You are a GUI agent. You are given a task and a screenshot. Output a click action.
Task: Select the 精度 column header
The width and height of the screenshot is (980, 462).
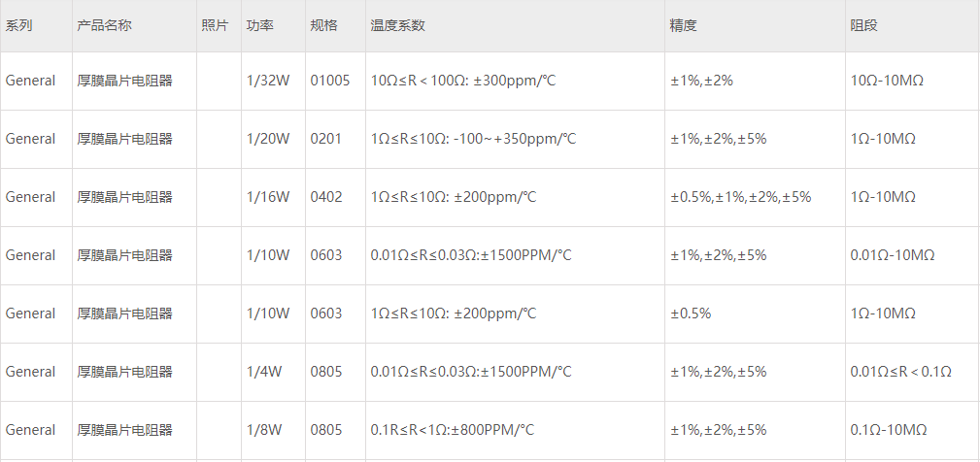(x=683, y=26)
